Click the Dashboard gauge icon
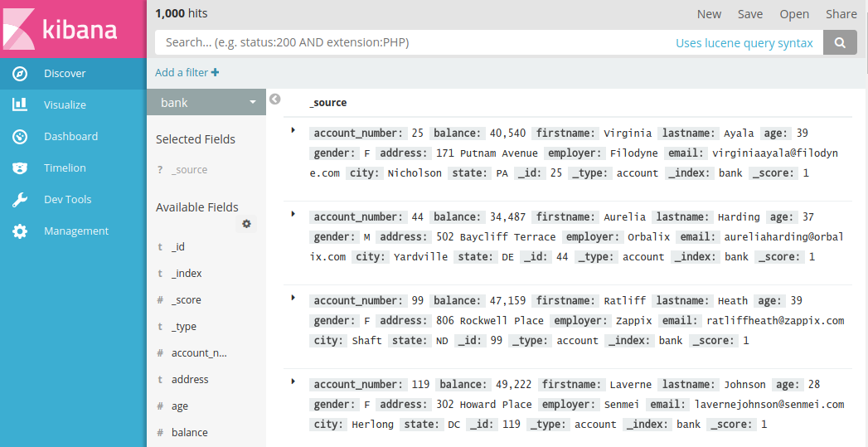Viewport: 868px width, 447px height. [20, 137]
